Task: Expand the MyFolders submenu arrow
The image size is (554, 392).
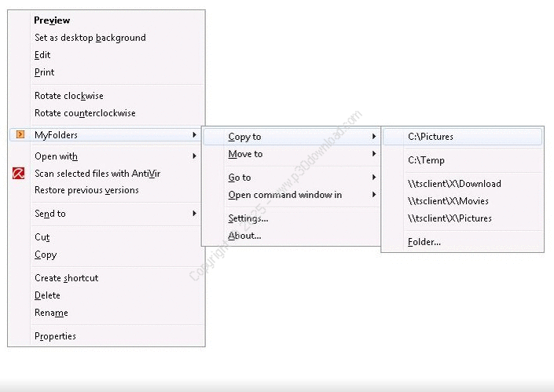Action: (x=194, y=135)
